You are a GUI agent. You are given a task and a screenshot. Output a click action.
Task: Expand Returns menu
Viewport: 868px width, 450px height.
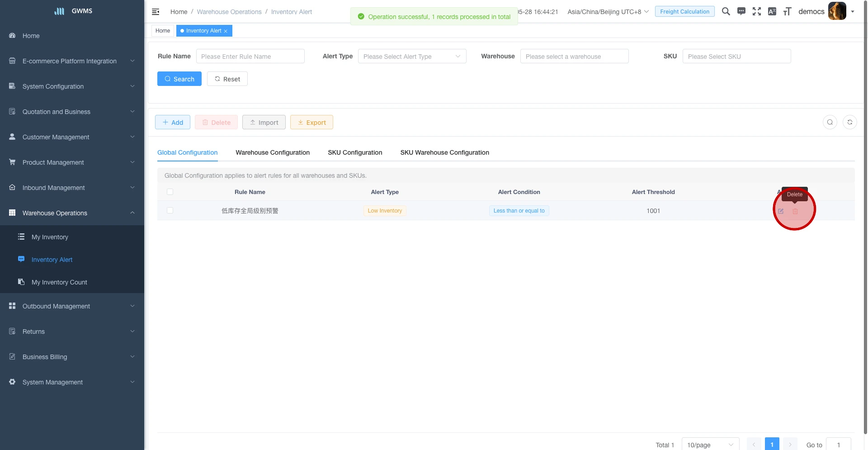pyautogui.click(x=72, y=332)
